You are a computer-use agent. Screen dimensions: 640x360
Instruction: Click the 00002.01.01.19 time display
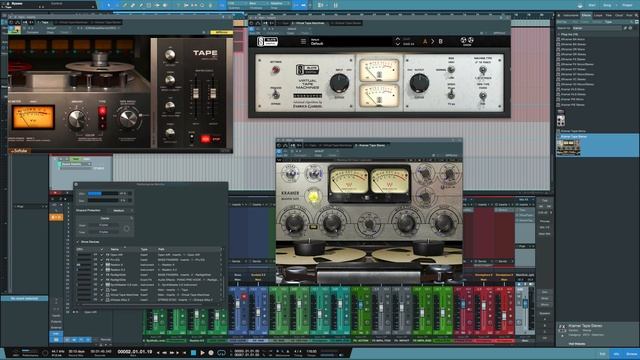tap(134, 351)
